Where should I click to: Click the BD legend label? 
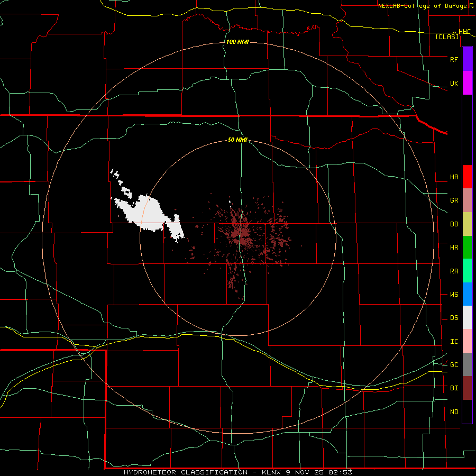[x=454, y=224]
